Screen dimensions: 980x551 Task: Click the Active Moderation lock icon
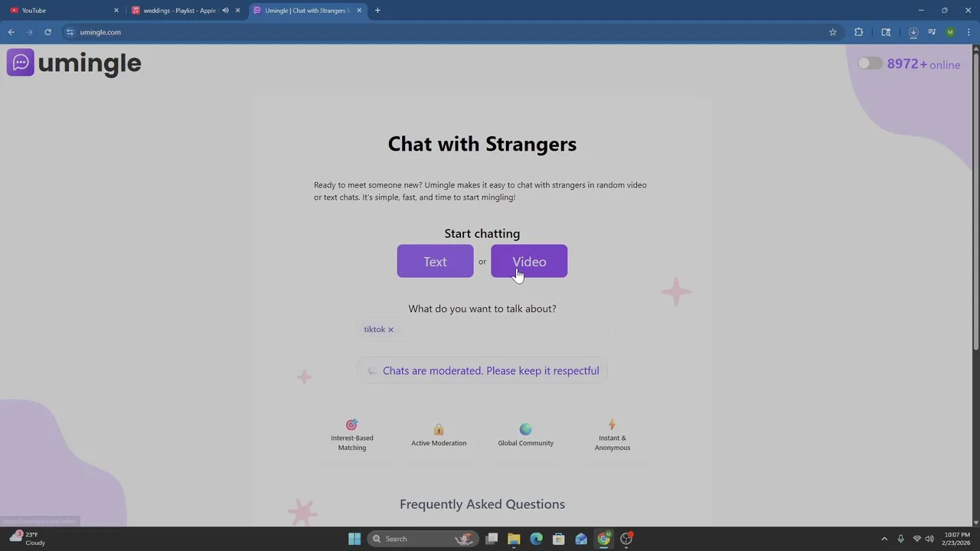pos(439,429)
